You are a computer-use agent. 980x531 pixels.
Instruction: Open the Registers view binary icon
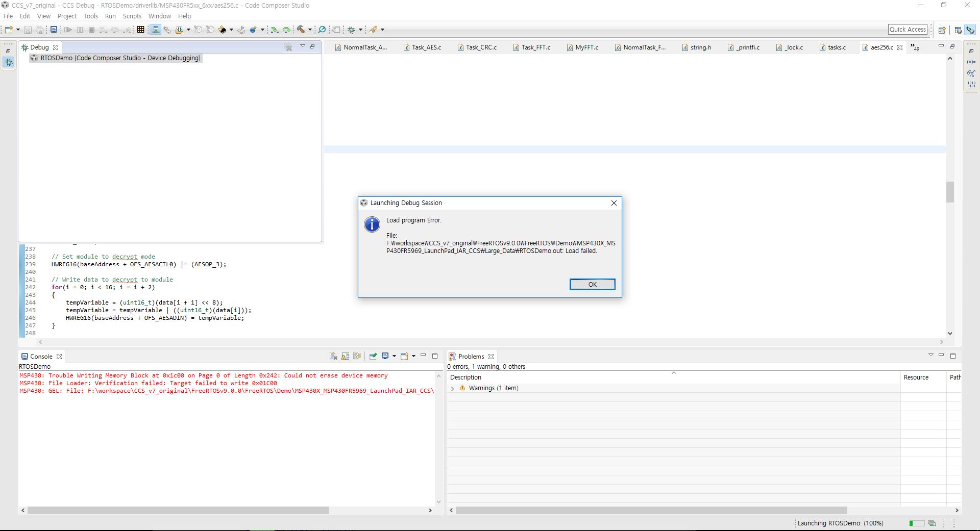point(971,84)
